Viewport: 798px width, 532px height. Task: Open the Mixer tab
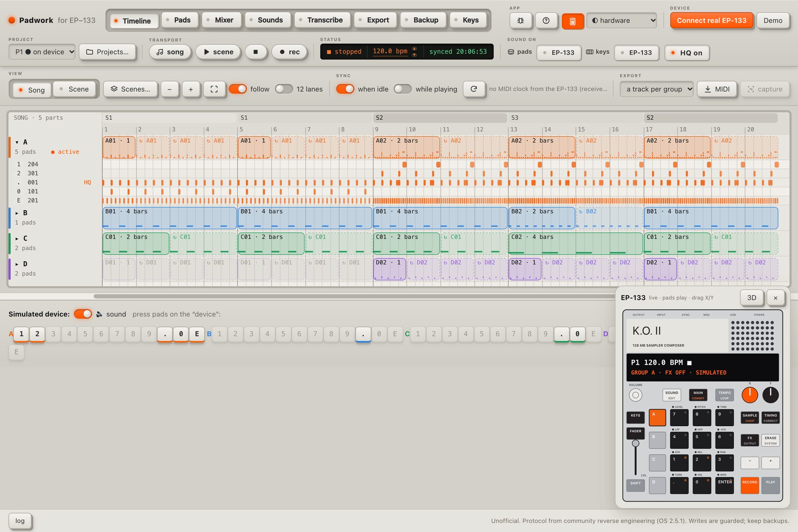coord(221,20)
